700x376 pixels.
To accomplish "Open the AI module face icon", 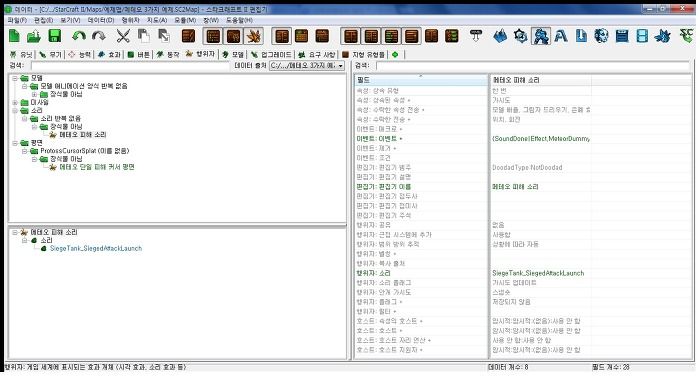I will click(x=601, y=36).
